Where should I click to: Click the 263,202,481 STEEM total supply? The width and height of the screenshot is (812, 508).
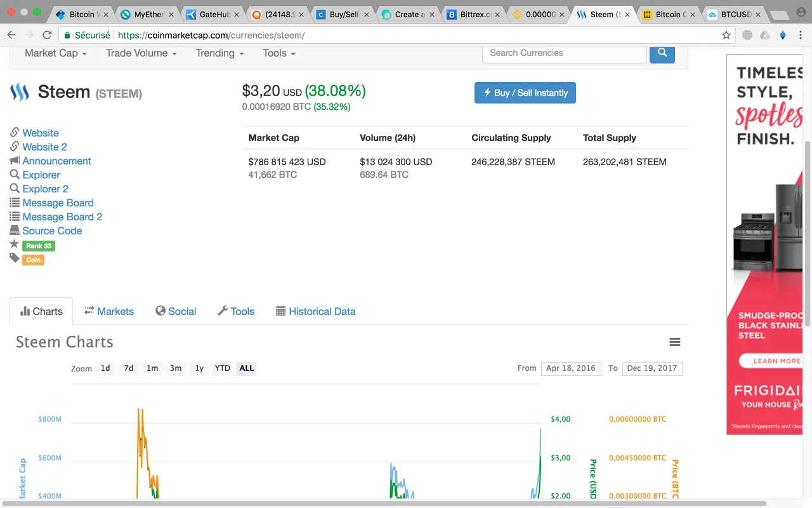click(625, 162)
